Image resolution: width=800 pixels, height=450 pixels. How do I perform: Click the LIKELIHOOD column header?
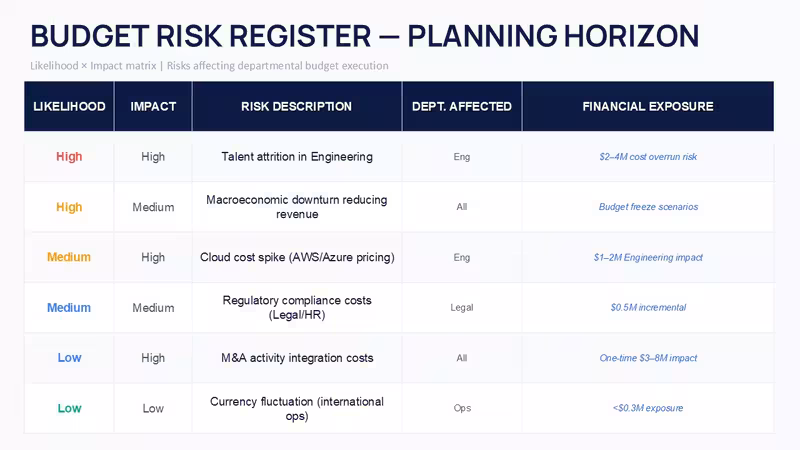point(69,106)
